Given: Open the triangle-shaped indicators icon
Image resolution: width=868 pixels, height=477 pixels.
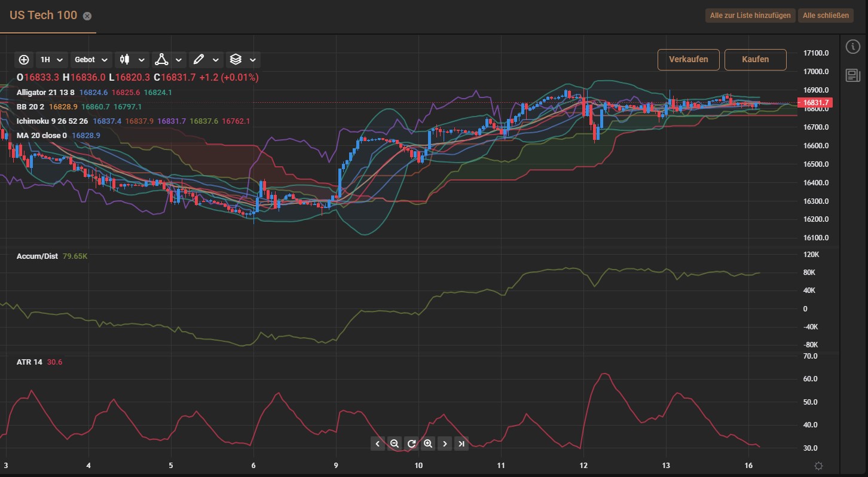Looking at the screenshot, I should tap(161, 60).
